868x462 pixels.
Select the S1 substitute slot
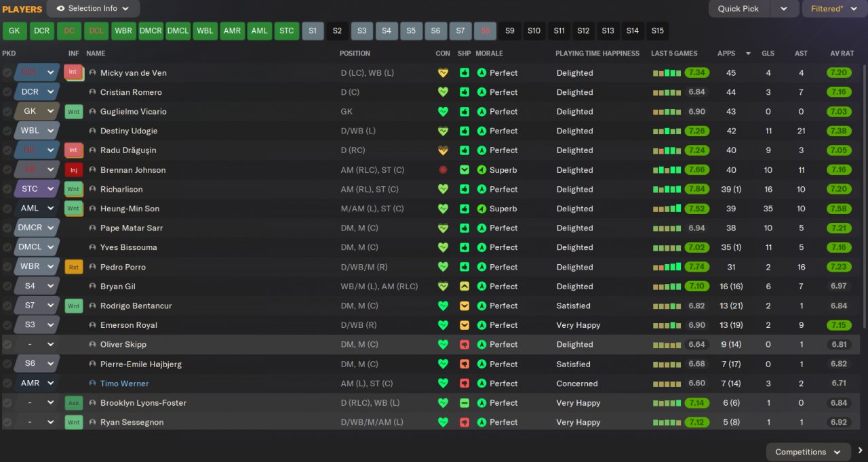[x=313, y=31]
